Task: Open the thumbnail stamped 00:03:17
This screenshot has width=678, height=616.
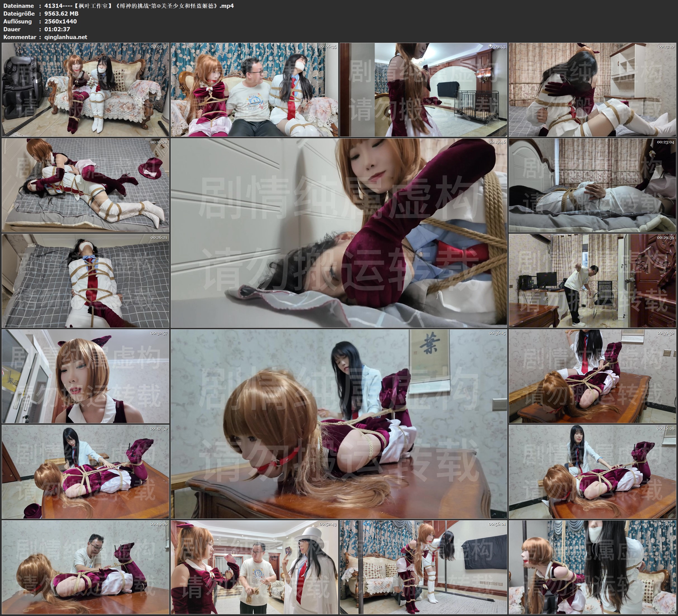Action: click(x=85, y=90)
